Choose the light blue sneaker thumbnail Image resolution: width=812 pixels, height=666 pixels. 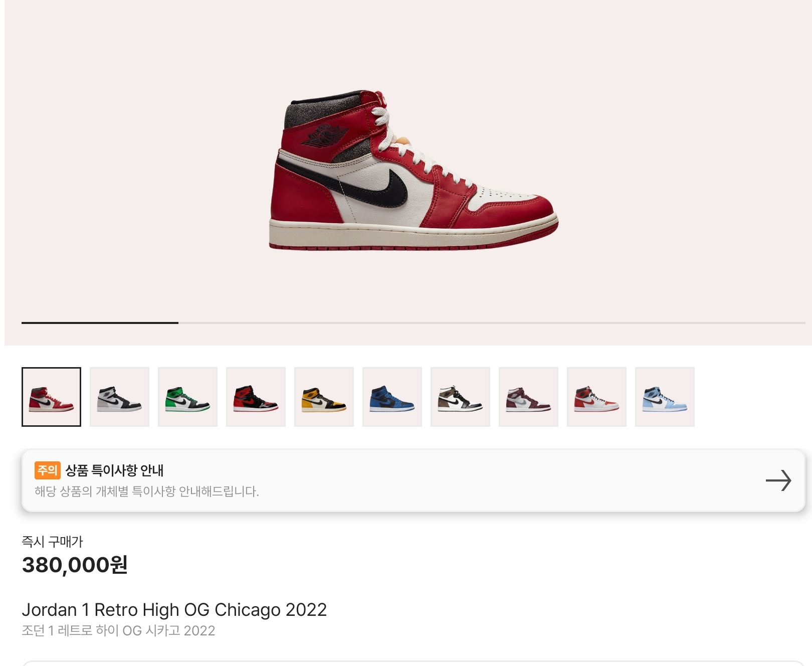tap(665, 397)
